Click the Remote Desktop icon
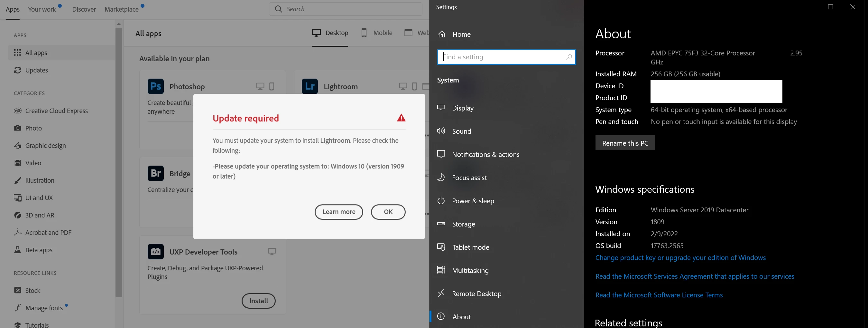Viewport: 868px width, 328px height. [441, 293]
